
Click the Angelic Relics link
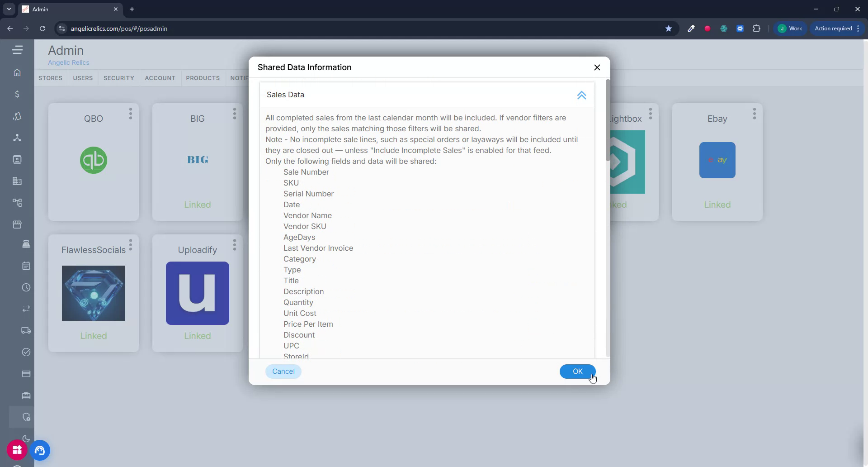[x=69, y=62]
